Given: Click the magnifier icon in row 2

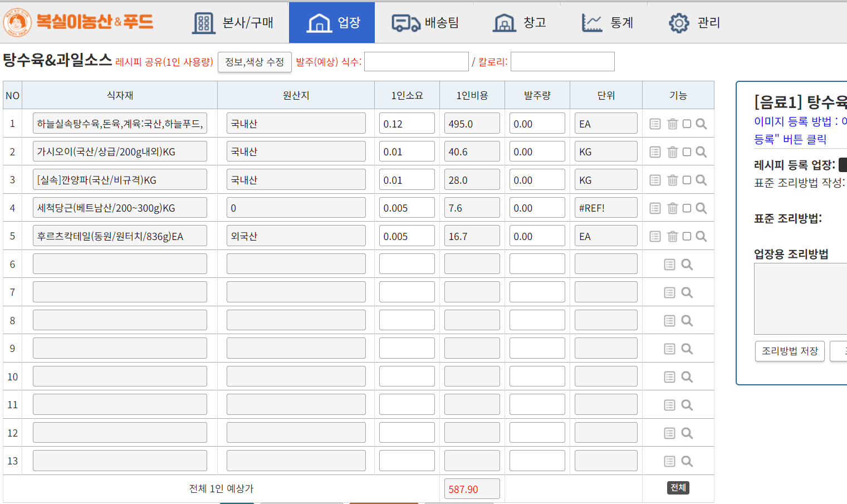Looking at the screenshot, I should [701, 152].
